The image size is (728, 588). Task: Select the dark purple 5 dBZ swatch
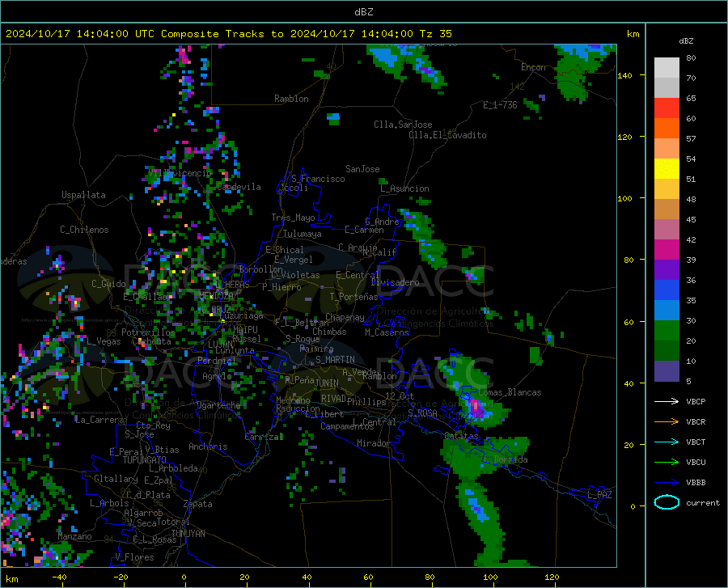click(667, 371)
